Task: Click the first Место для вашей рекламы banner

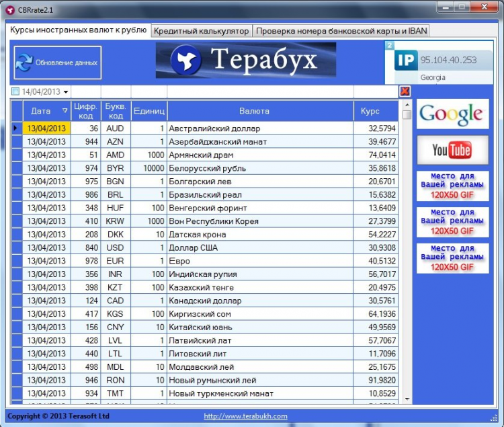Action: tap(452, 186)
